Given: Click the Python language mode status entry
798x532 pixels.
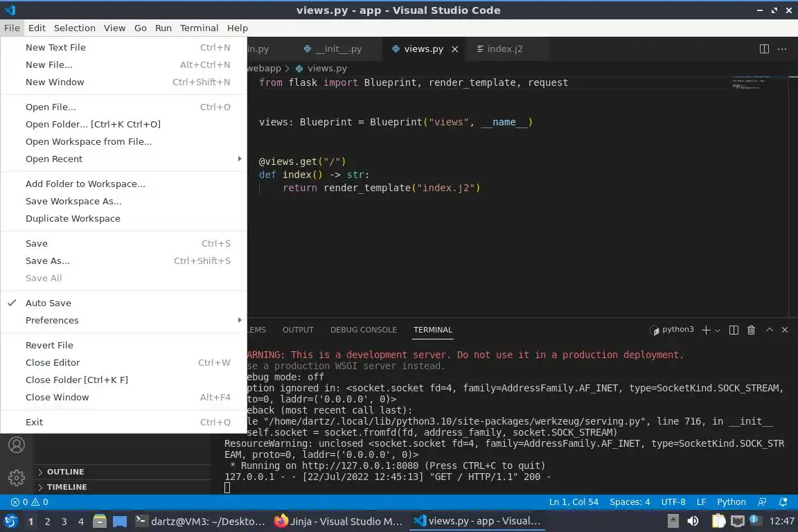Looking at the screenshot, I should point(731,502).
